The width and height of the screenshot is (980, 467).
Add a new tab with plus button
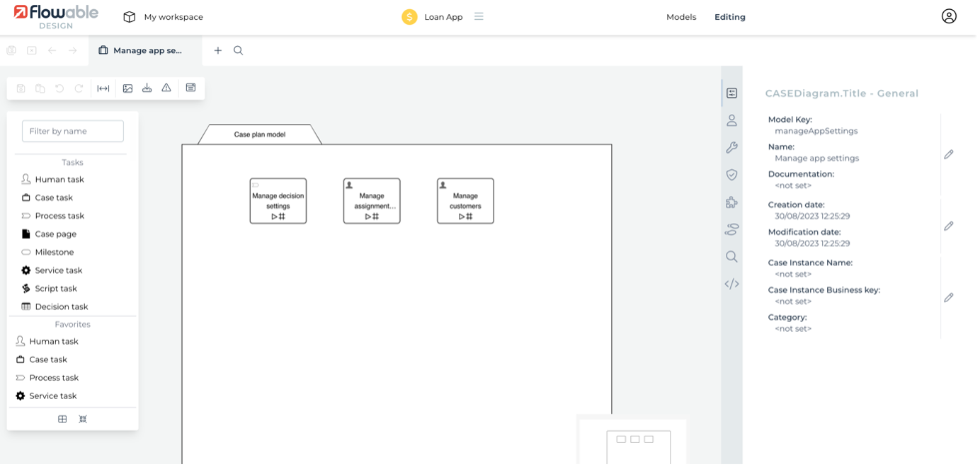[218, 50]
